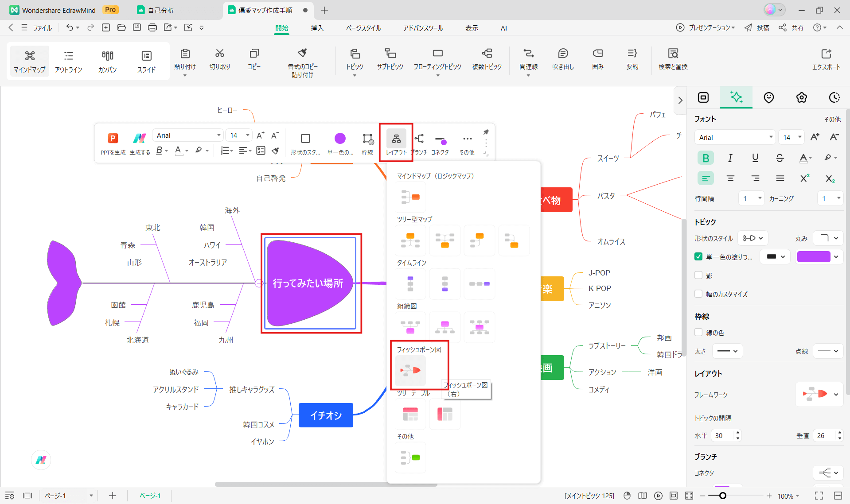Click the Copy (コピー) icon in ribbon
Viewport: 850px width, 504px height.
(254, 53)
